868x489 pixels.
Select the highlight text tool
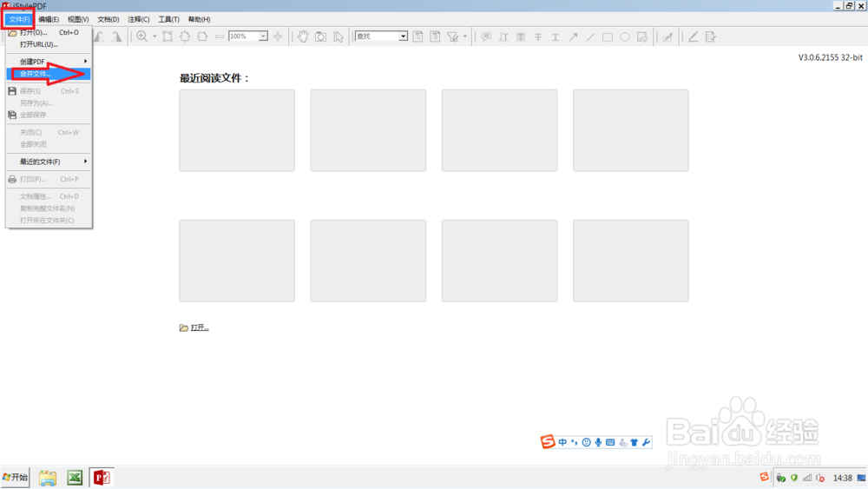[x=521, y=36]
